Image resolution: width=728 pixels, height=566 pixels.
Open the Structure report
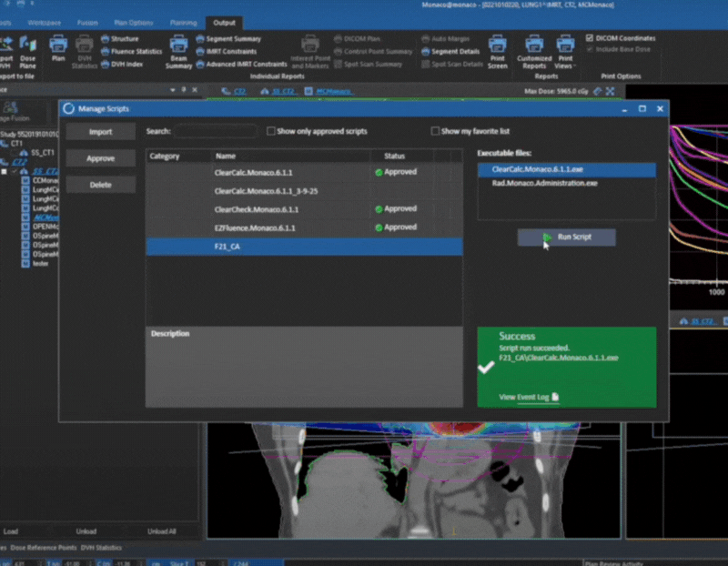click(120, 39)
